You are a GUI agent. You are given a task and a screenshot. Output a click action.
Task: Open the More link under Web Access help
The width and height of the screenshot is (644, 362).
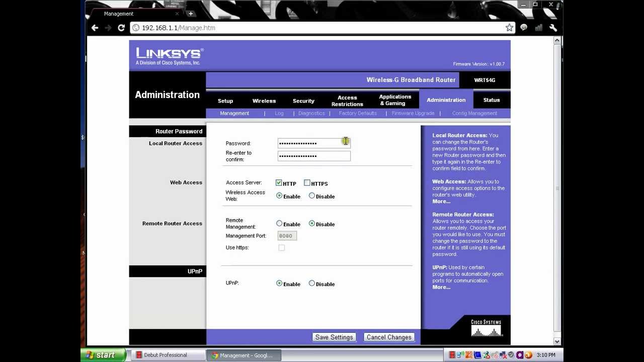441,202
